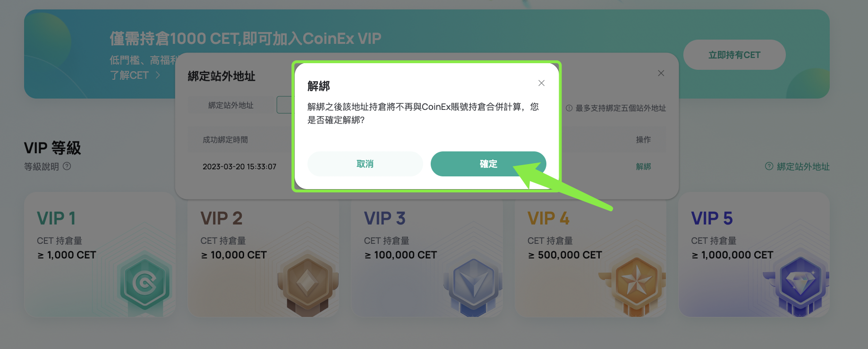The image size is (868, 349).
Task: Confirm unbinding with the 確定 button
Action: (488, 164)
